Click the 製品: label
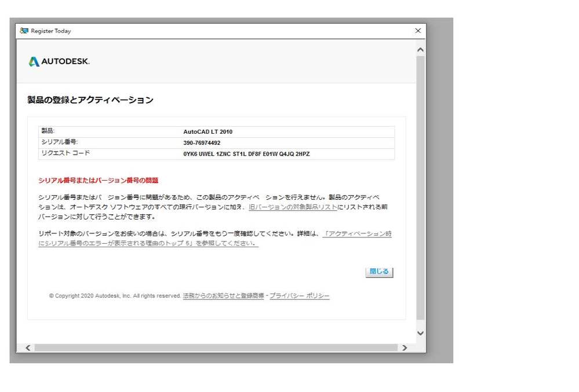Image resolution: width=579 pixels, height=392 pixels. coord(48,131)
